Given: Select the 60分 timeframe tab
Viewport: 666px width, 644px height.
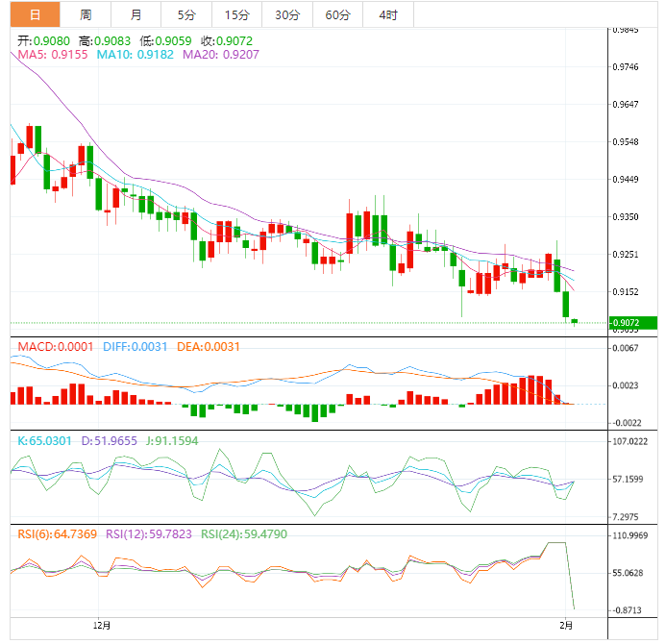Looking at the screenshot, I should click(x=337, y=14).
